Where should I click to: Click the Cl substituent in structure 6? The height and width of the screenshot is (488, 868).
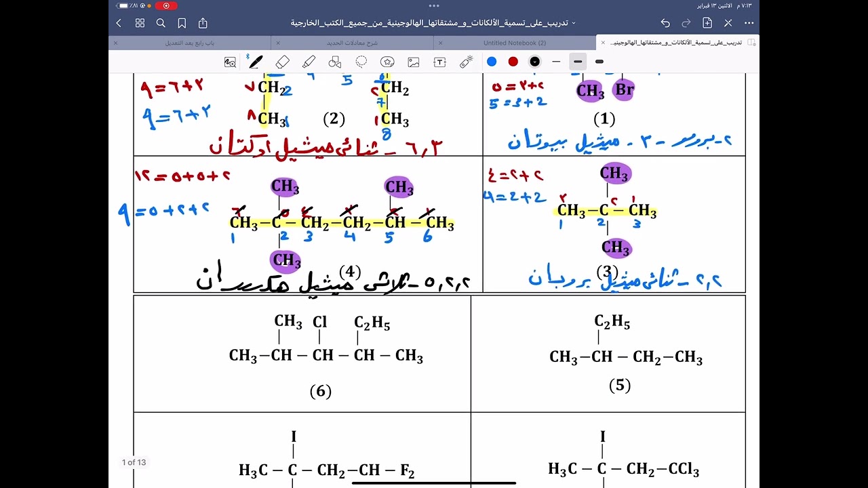(320, 322)
